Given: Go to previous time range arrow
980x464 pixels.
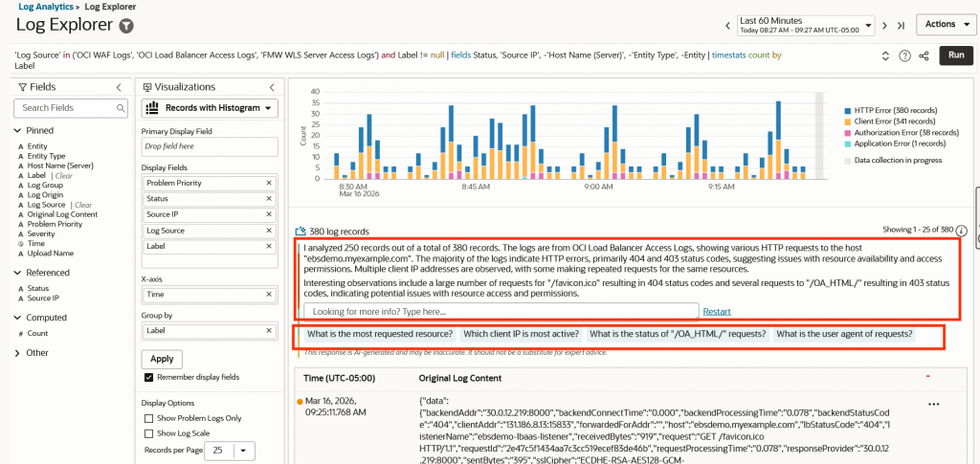Looking at the screenshot, I should [727, 26].
